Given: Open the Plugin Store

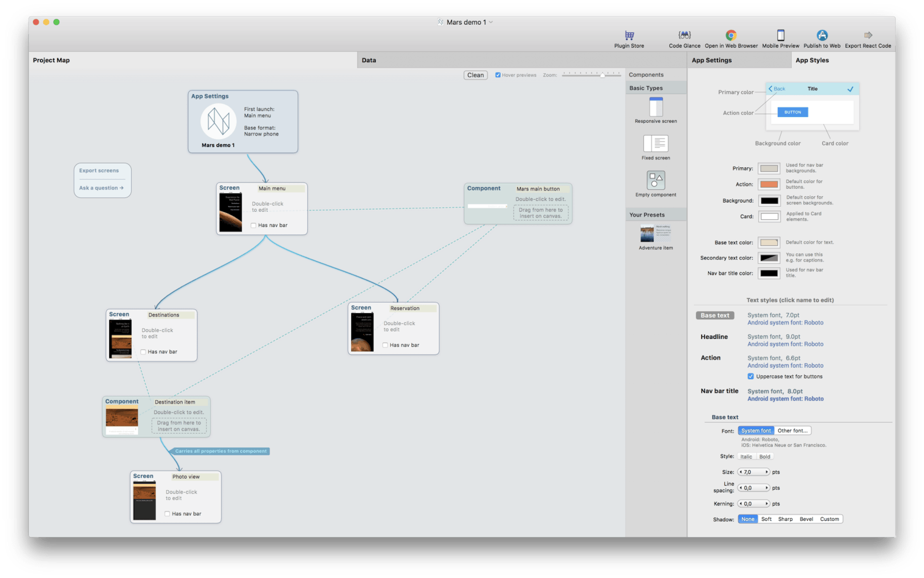Looking at the screenshot, I should click(629, 39).
